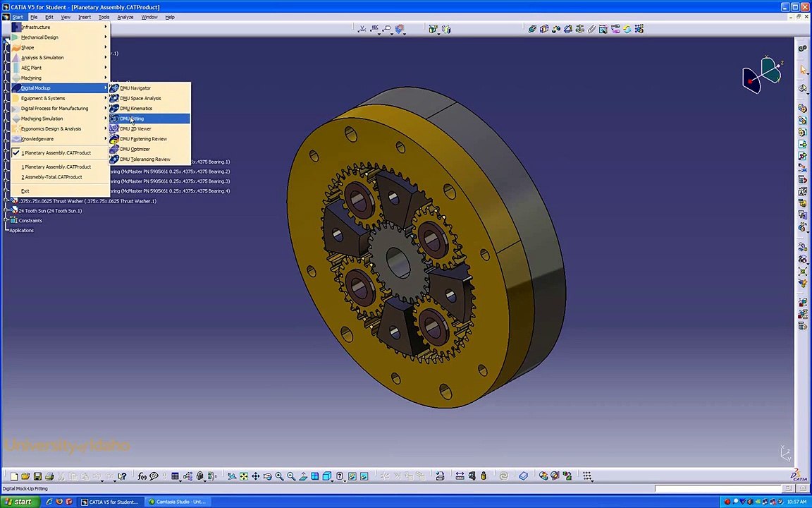Click the New document icon
Image resolution: width=812 pixels, height=508 pixels.
[14, 476]
